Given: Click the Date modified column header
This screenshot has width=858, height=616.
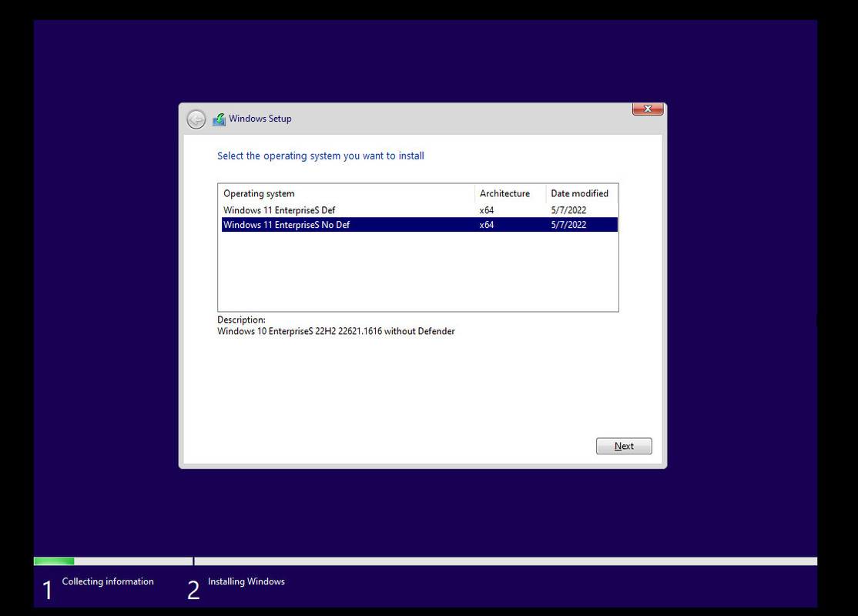Looking at the screenshot, I should tap(581, 194).
